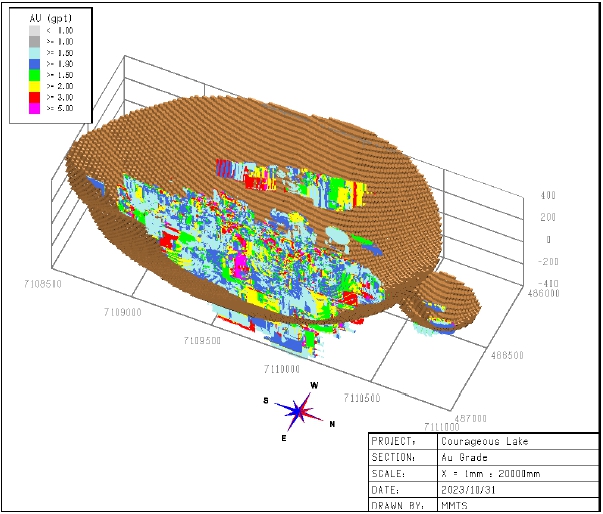
Task: Click the N label on the compass
Action: 331,423
